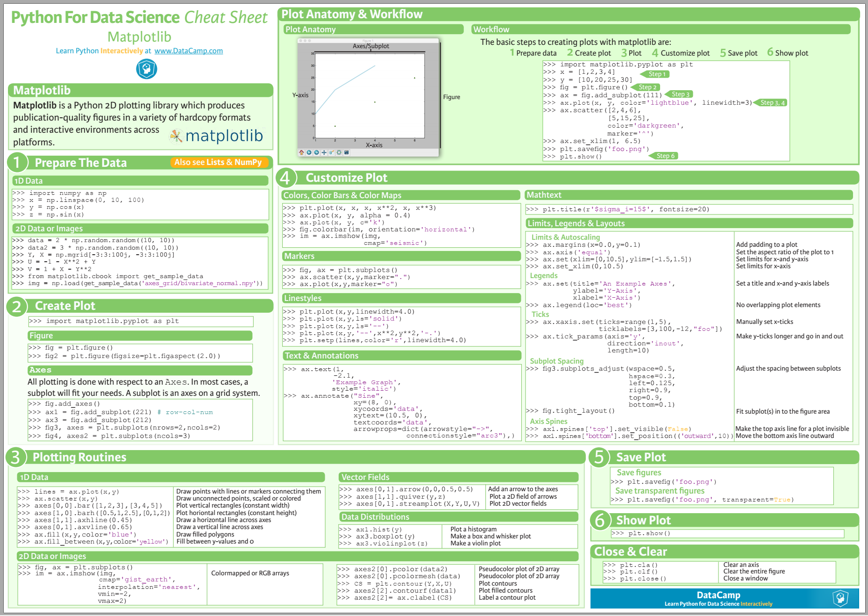The image size is (868, 616).
Task: Click the Save disk icon in Figure 1 toolbar
Action: click(347, 152)
